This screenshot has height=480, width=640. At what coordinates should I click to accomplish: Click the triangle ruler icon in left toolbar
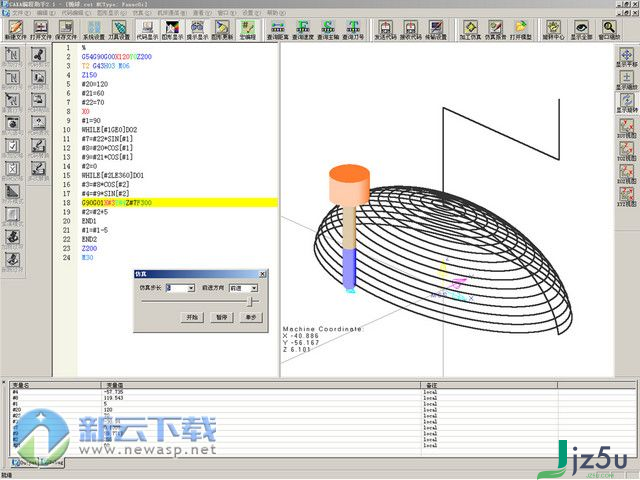[13, 191]
